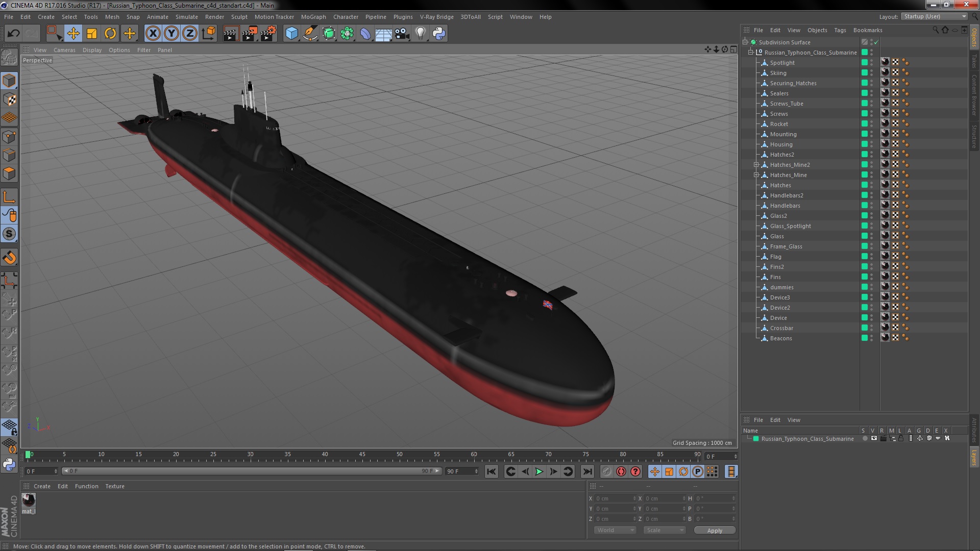The image size is (980, 551).
Task: Toggle Spotlight object visibility dots
Action: pos(872,63)
